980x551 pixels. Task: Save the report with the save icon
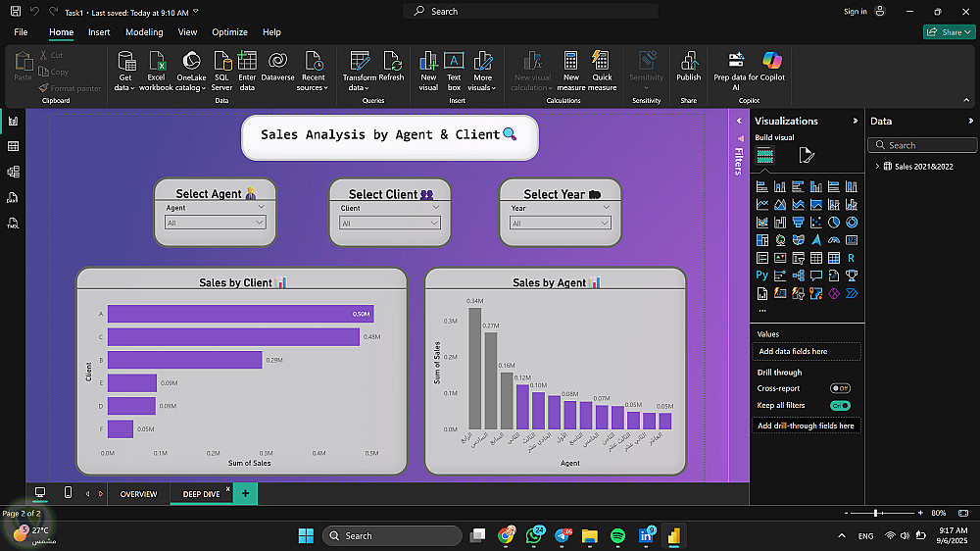point(16,11)
